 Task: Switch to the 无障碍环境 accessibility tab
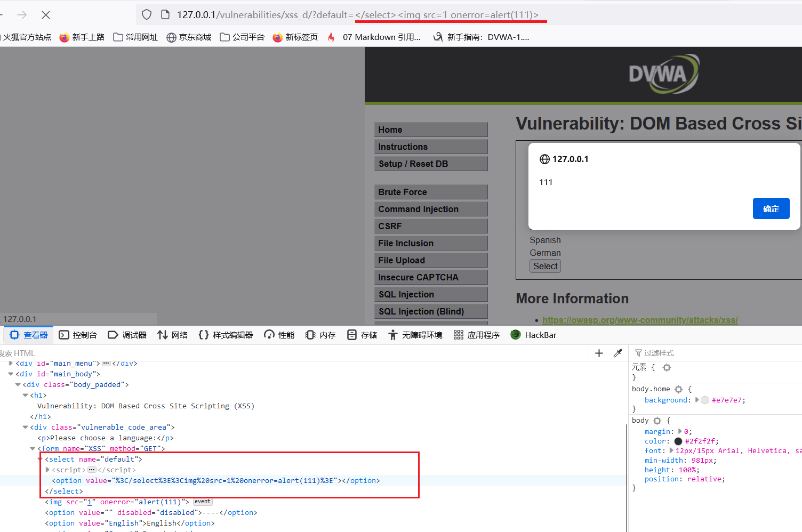[x=415, y=335]
